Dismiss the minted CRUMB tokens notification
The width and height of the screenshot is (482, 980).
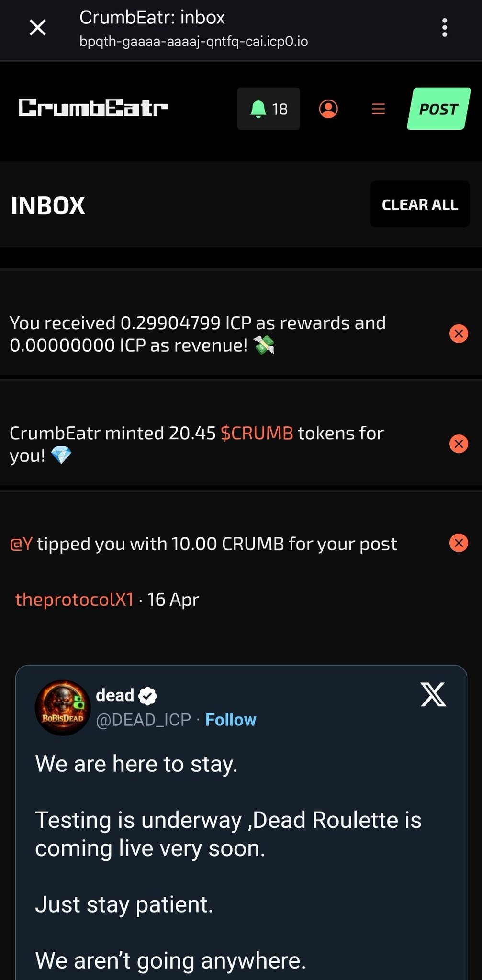(459, 444)
